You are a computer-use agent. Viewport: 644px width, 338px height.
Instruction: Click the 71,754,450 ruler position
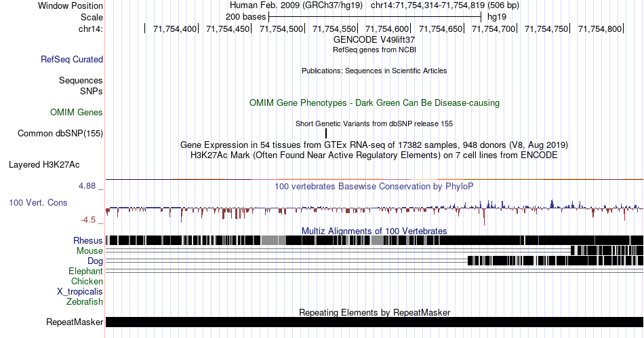tap(228, 29)
